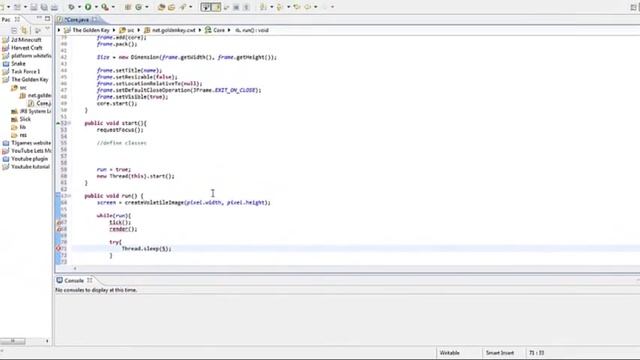Click the Debug bug icon
640x360 pixels.
click(71, 7)
